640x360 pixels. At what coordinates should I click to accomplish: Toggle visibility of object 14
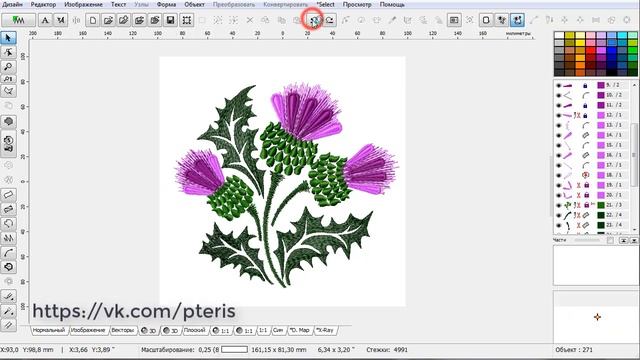pos(558,135)
